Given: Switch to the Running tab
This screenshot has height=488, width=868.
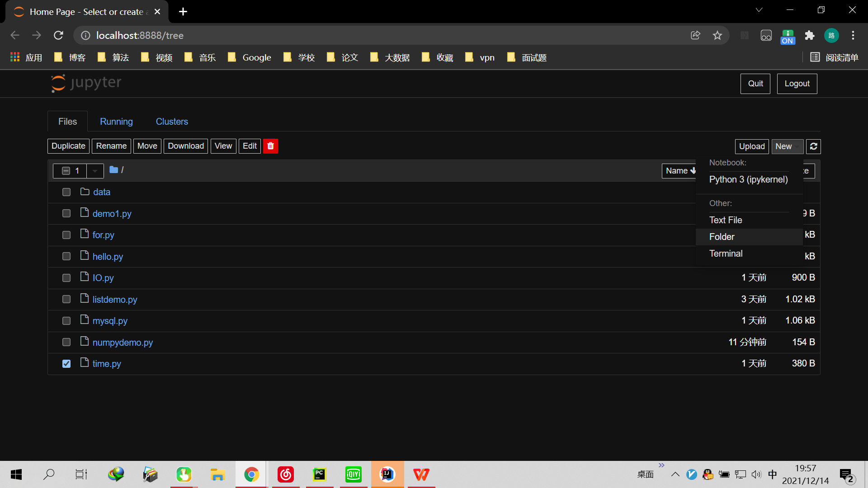Looking at the screenshot, I should click(x=116, y=122).
